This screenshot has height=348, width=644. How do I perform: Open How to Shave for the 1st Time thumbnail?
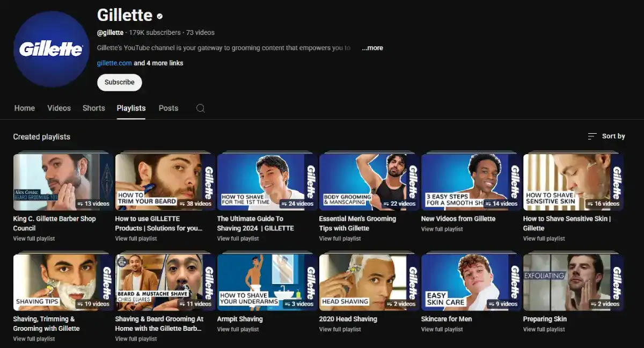(267, 182)
